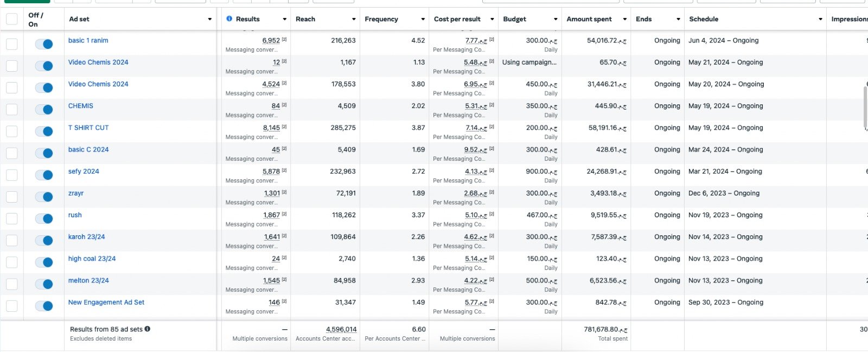868x352 pixels.
Task: Click the Reach column header
Action: [x=305, y=19]
